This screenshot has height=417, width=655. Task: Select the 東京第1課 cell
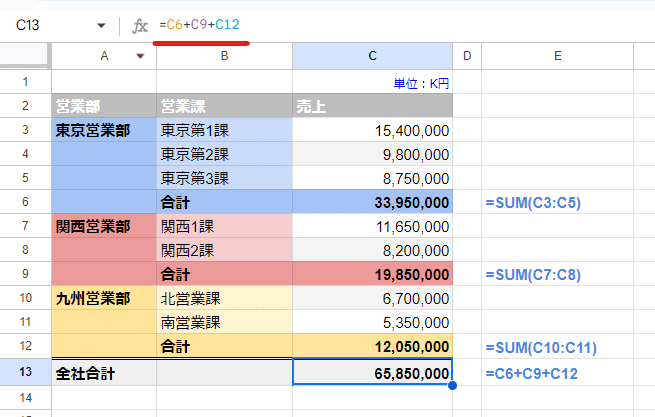224,130
